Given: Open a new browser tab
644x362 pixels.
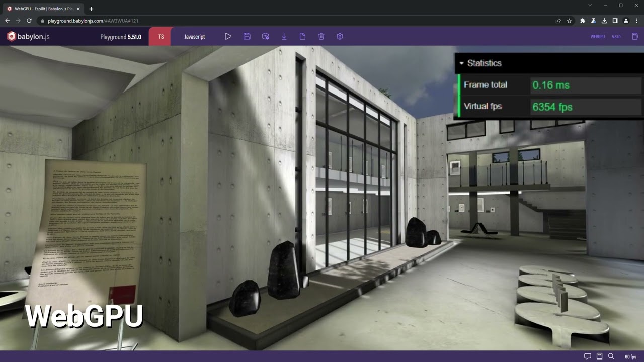Looking at the screenshot, I should (91, 9).
